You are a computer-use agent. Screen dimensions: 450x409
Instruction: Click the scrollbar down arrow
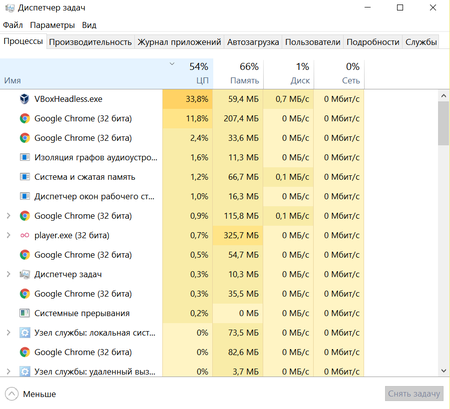click(443, 370)
